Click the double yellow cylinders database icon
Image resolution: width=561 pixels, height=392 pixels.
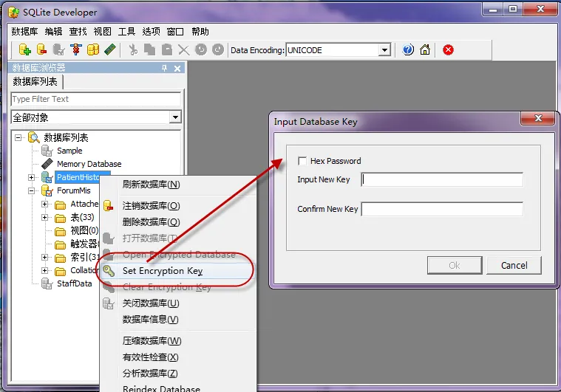[x=93, y=49]
